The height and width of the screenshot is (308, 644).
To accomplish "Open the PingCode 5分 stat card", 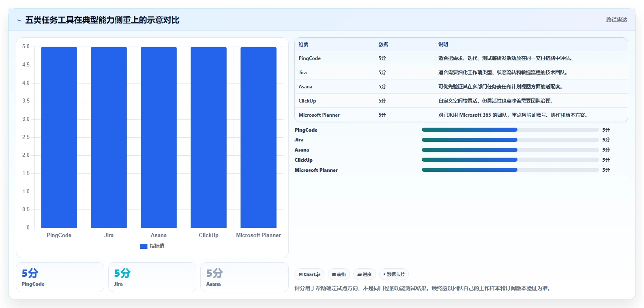I will tap(60, 277).
